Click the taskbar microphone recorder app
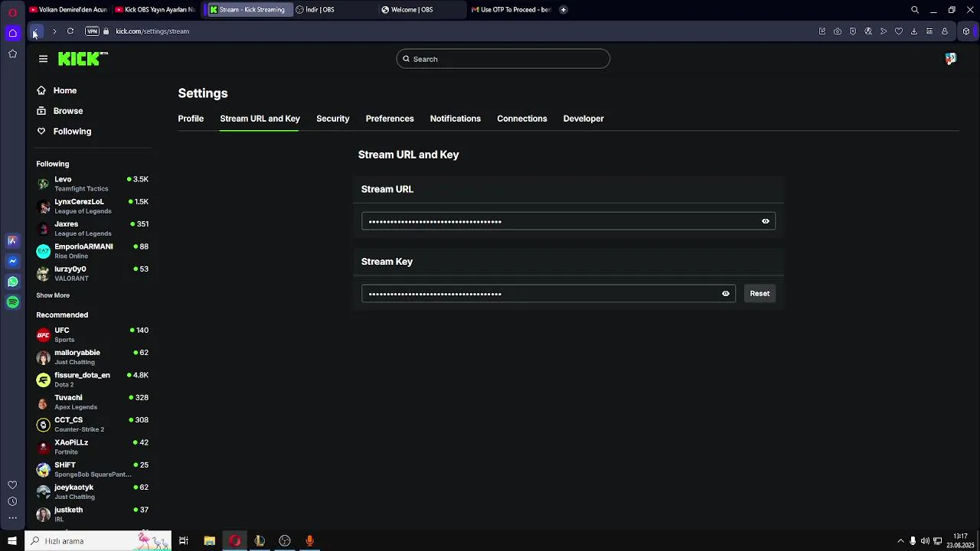Screen dimensions: 980x551 (309, 541)
